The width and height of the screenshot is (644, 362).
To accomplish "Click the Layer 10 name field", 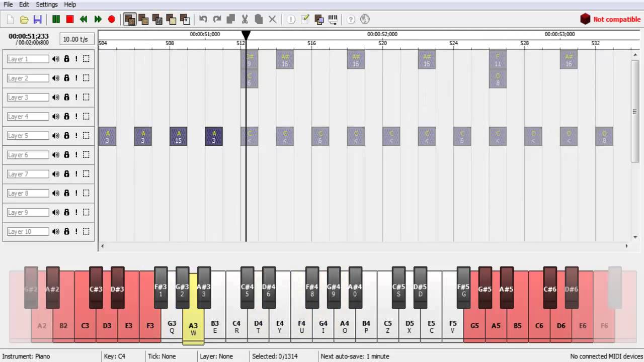I will click(x=28, y=232).
